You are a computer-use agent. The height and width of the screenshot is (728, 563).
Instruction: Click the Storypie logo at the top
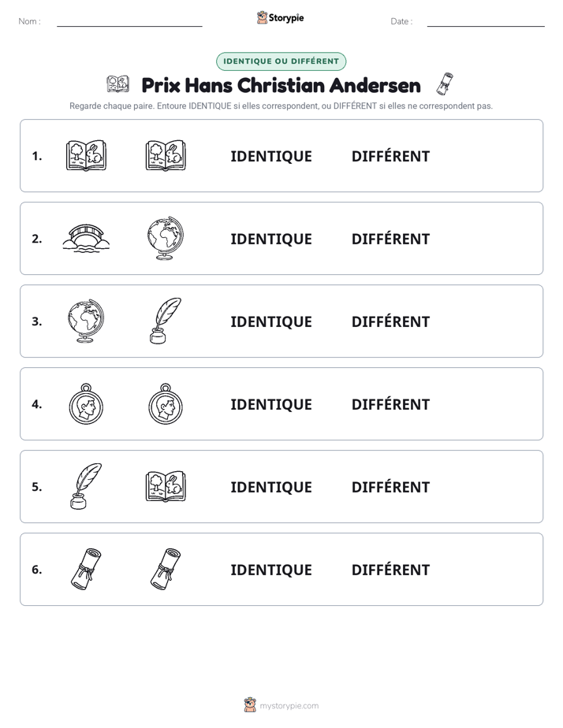click(281, 17)
